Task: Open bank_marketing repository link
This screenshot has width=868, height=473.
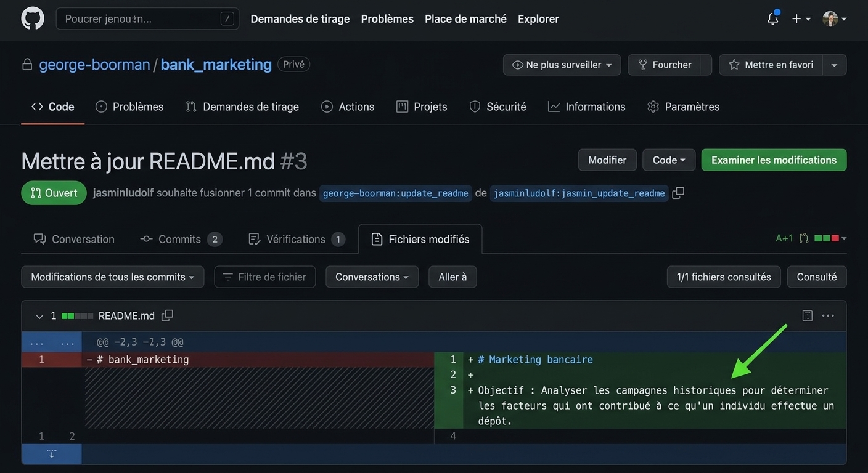Action: [216, 65]
